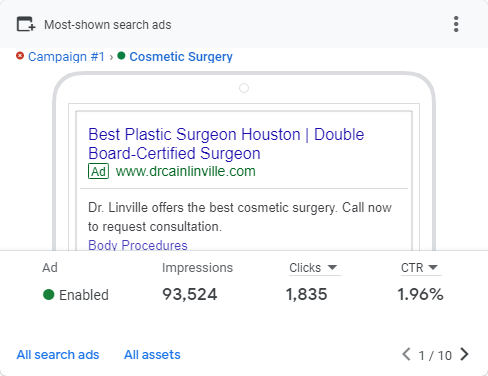The width and height of the screenshot is (488, 376).
Task: Click the Body Procedures sitelink
Action: point(138,245)
